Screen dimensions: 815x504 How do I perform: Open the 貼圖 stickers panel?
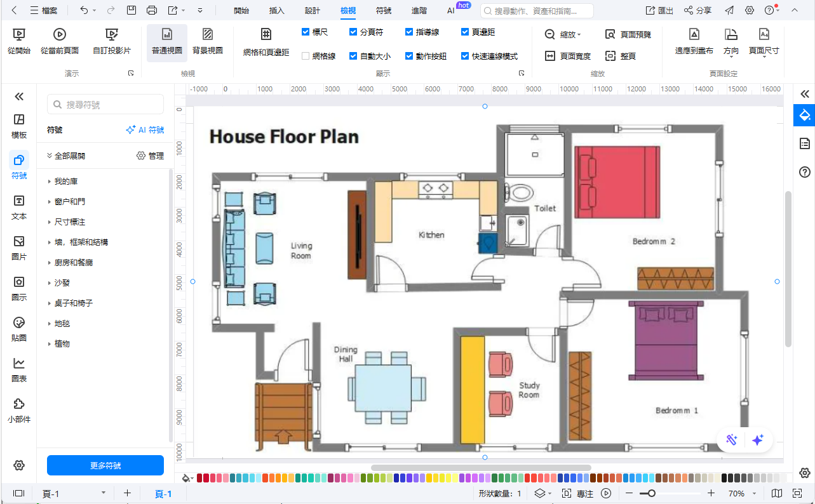click(x=19, y=329)
